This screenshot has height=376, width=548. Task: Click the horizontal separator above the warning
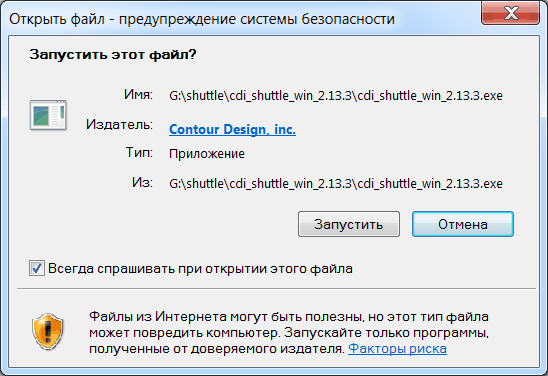(x=276, y=289)
